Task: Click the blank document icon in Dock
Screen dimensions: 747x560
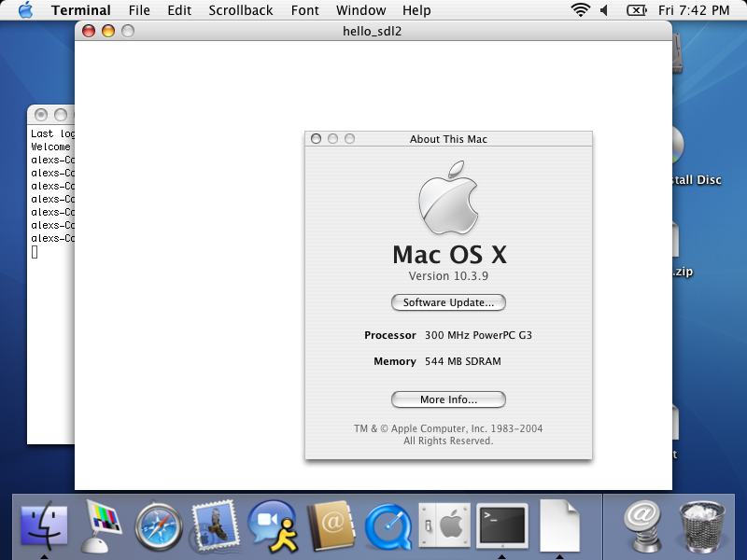Action: pos(559,525)
